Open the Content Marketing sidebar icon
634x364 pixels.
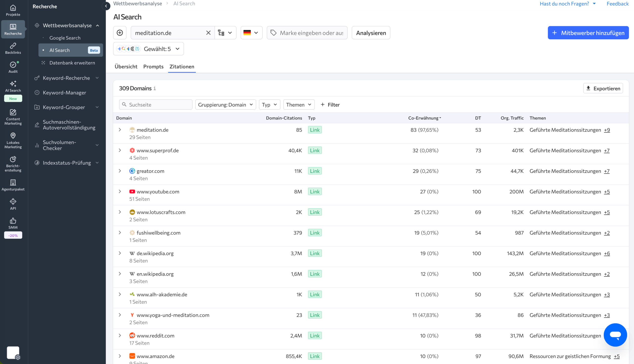coord(13,117)
